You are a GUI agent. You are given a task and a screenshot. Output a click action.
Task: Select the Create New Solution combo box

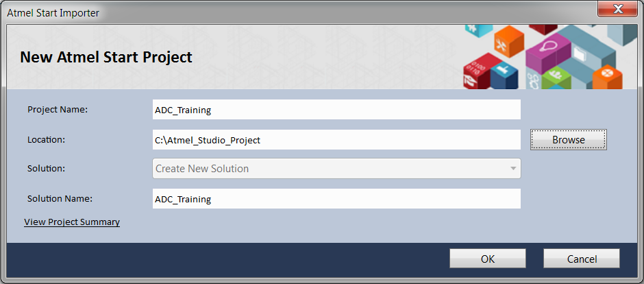pyautogui.click(x=337, y=169)
